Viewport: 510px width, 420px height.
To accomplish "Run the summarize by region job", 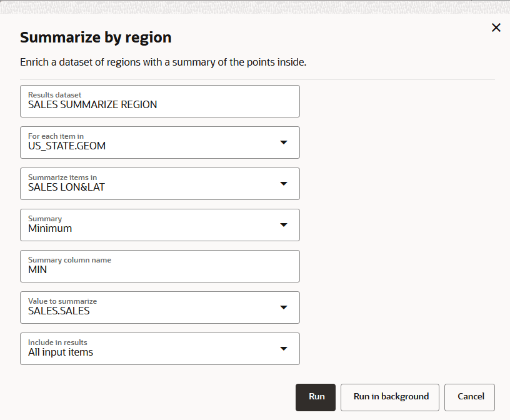I will (316, 397).
